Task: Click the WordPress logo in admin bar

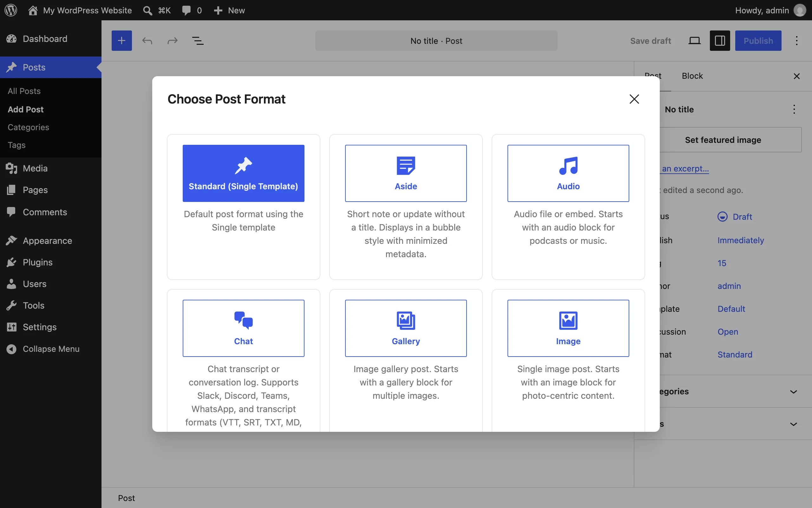Action: [11, 10]
